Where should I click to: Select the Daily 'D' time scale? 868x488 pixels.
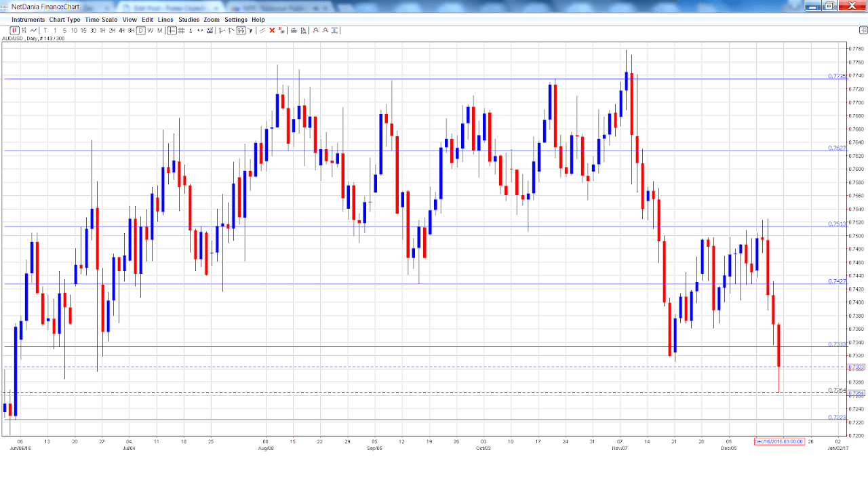point(141,30)
